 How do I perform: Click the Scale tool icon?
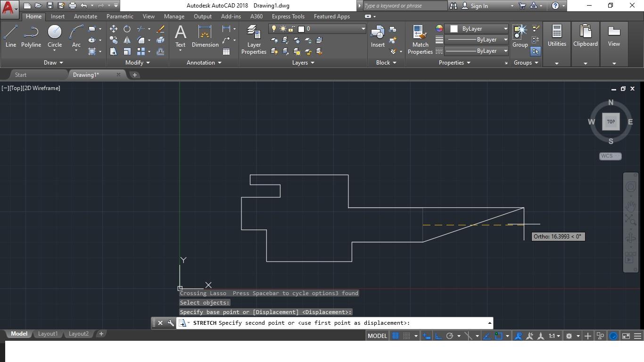click(127, 51)
